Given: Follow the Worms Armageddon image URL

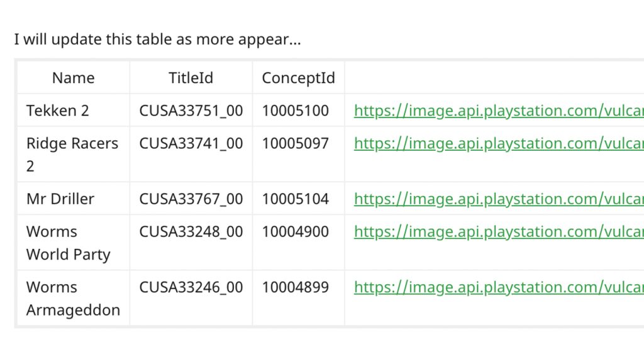Looking at the screenshot, I should click(498, 288).
